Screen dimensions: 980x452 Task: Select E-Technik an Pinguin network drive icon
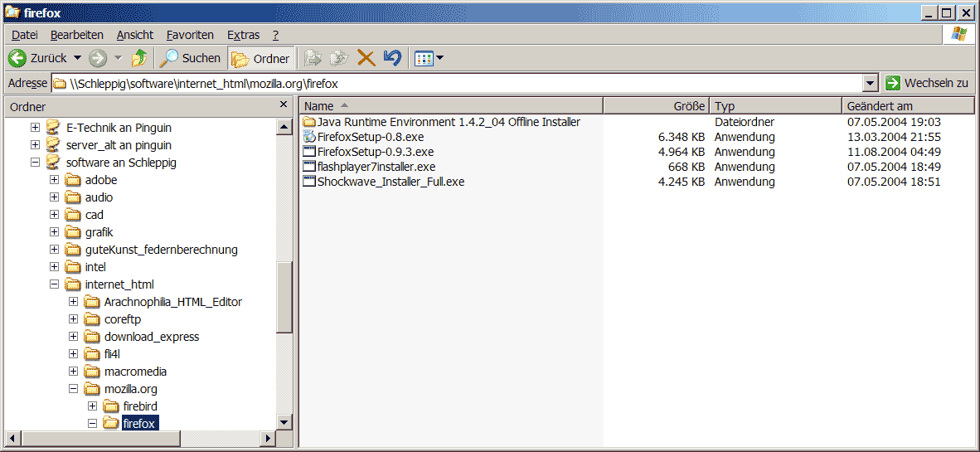[54, 128]
